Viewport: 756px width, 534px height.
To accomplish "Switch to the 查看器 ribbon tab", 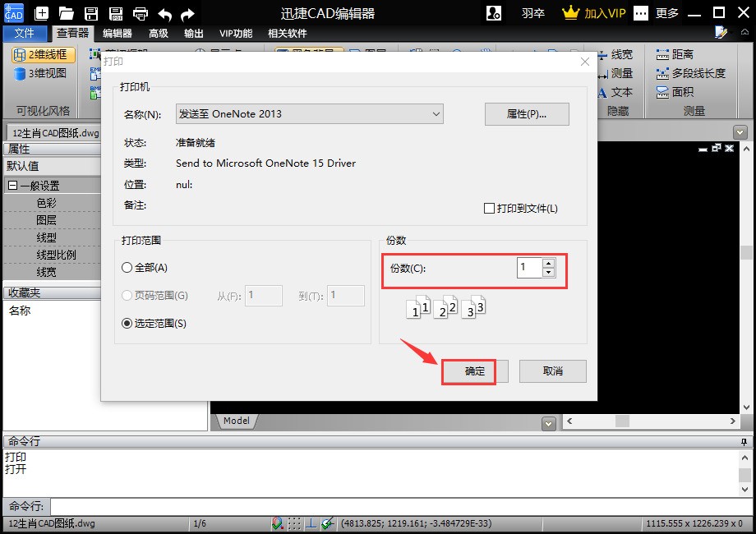I will (73, 33).
